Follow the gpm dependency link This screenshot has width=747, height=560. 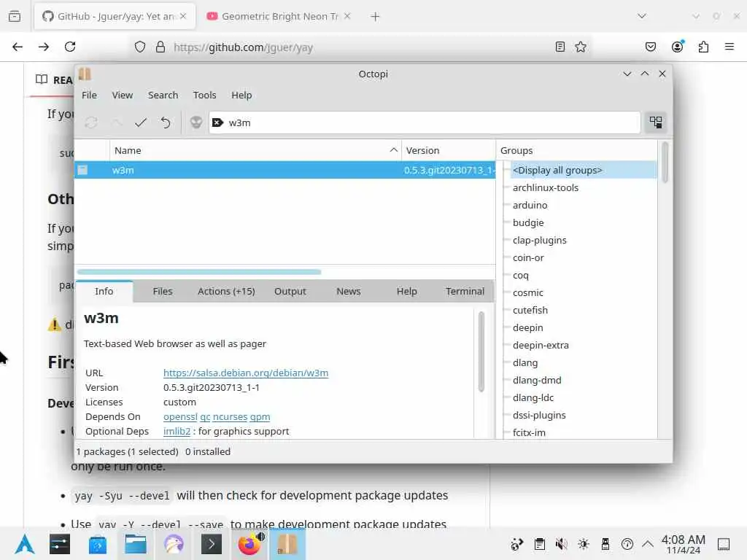(x=260, y=416)
